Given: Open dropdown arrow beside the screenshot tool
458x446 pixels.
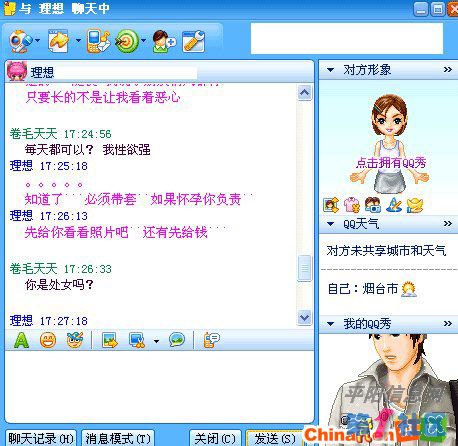Looking at the screenshot, I should click(x=156, y=341).
